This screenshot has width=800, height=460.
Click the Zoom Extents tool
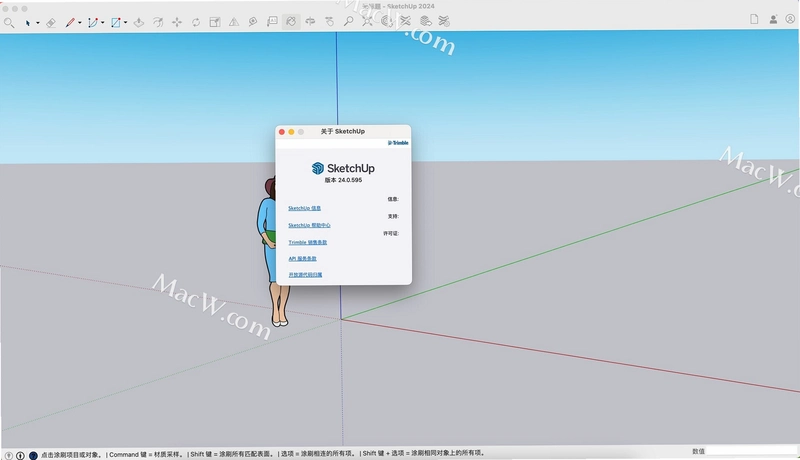[x=367, y=21]
